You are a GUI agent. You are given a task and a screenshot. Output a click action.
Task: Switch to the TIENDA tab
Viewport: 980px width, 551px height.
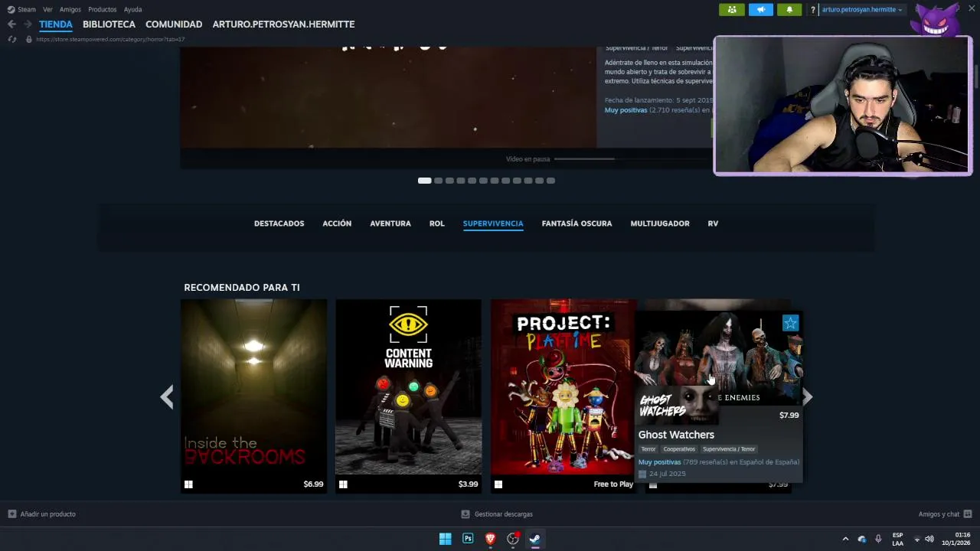56,24
